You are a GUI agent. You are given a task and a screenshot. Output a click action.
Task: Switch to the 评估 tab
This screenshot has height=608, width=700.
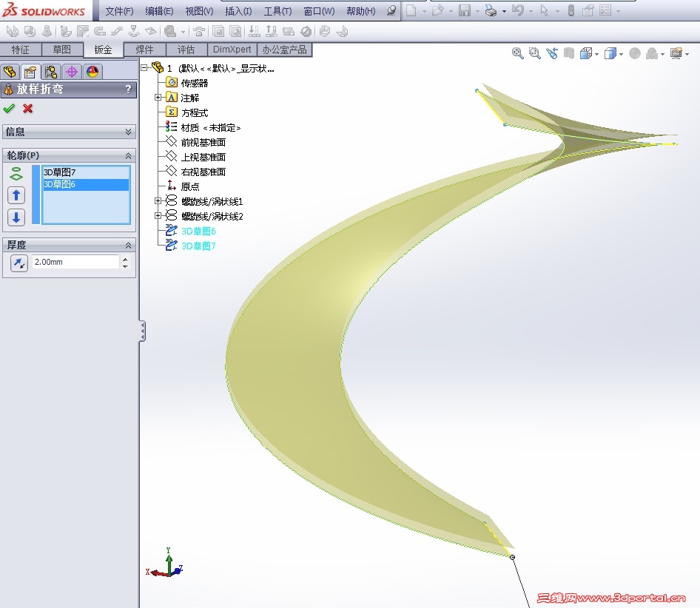186,50
